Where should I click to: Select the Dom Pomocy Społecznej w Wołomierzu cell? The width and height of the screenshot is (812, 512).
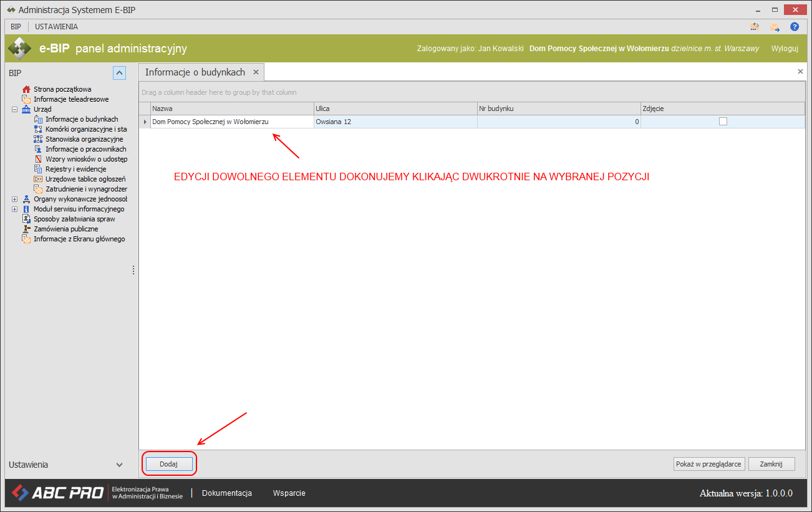(x=232, y=122)
